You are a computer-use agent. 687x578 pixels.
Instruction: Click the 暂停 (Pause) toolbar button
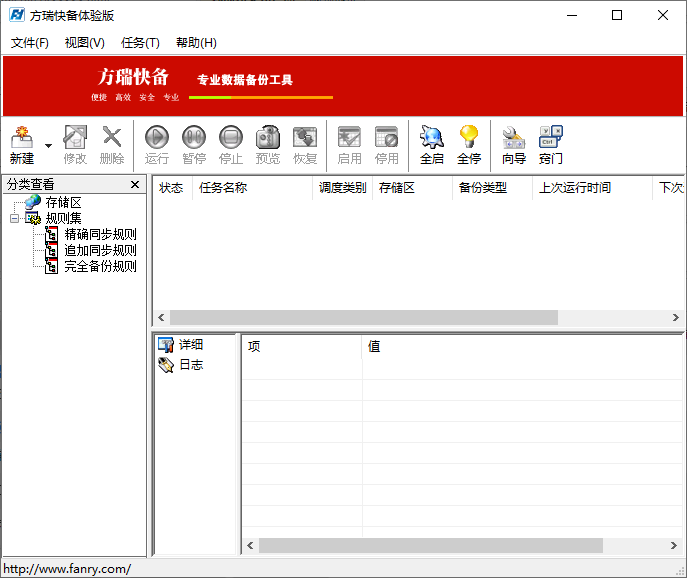coord(194,145)
